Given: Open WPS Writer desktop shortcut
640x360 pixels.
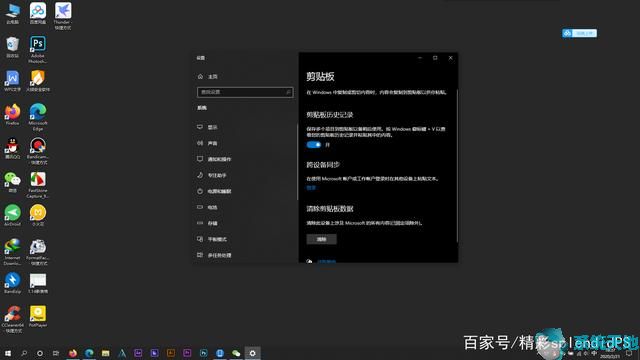Looking at the screenshot, I should [13, 80].
